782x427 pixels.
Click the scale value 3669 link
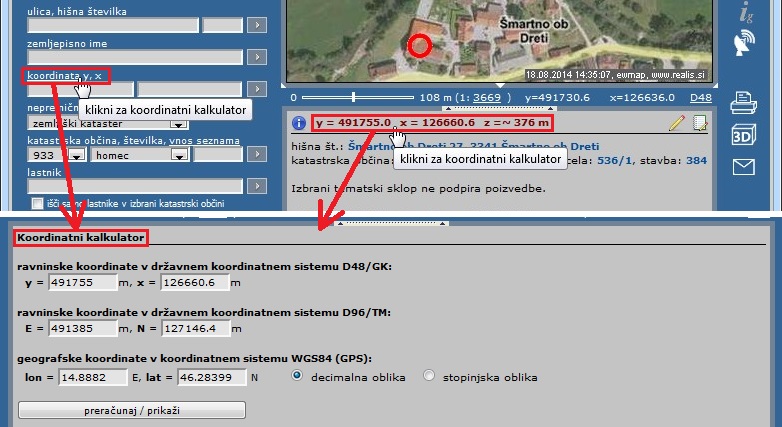(x=487, y=97)
